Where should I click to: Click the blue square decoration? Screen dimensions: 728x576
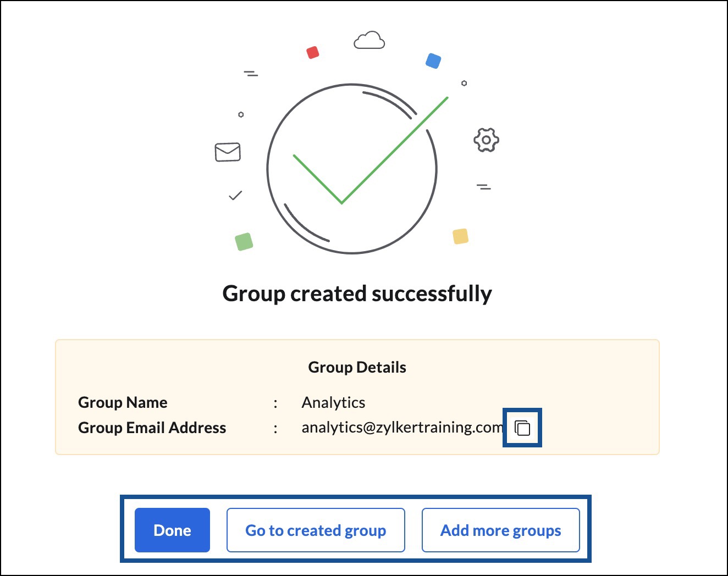click(x=433, y=60)
